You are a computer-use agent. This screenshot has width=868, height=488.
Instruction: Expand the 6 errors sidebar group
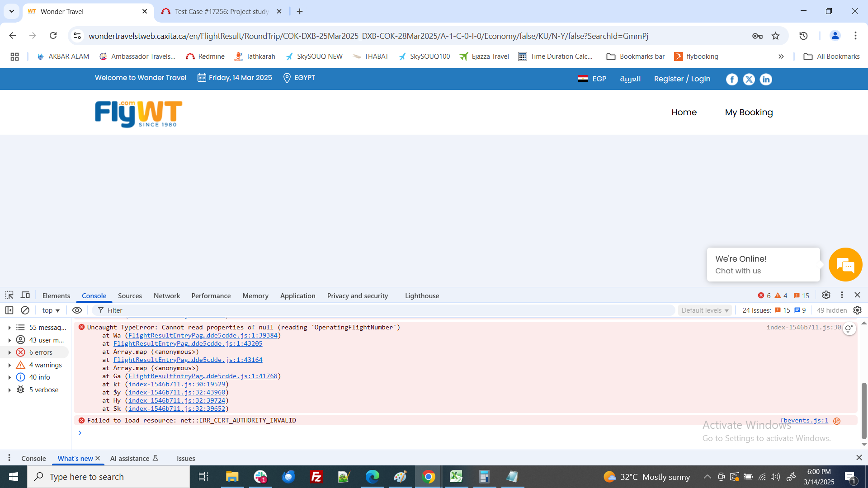[9, 352]
